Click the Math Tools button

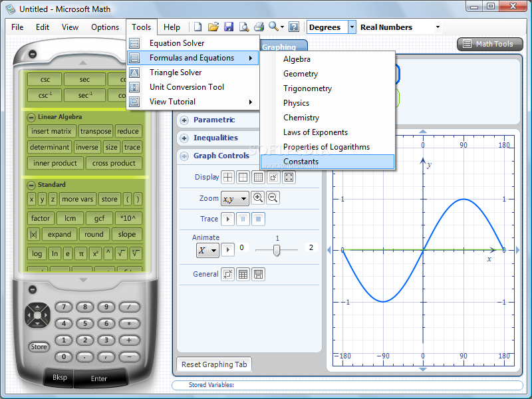click(490, 44)
